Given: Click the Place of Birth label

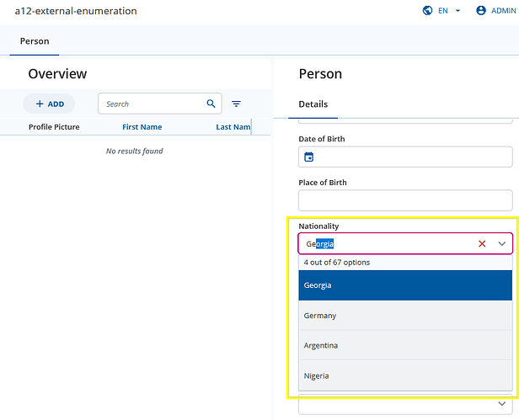Looking at the screenshot, I should click(x=323, y=183).
